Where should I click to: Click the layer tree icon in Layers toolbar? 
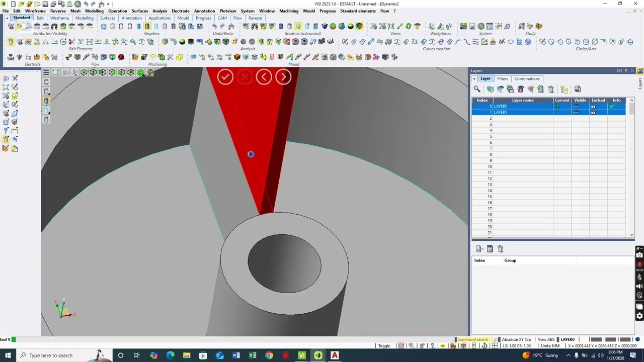(564, 89)
